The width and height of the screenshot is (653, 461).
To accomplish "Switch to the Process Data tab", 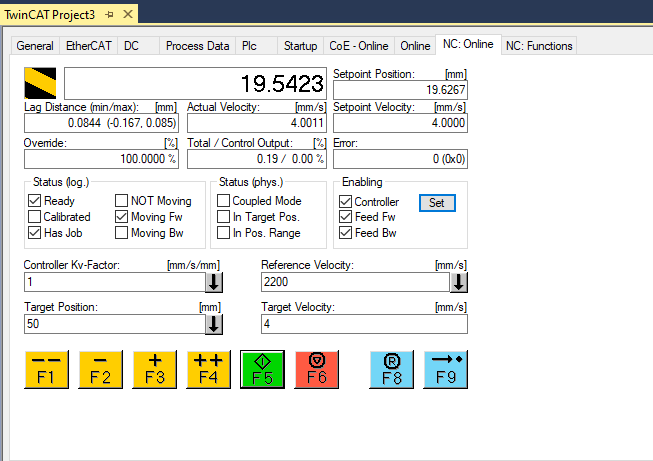I will click(x=197, y=46).
